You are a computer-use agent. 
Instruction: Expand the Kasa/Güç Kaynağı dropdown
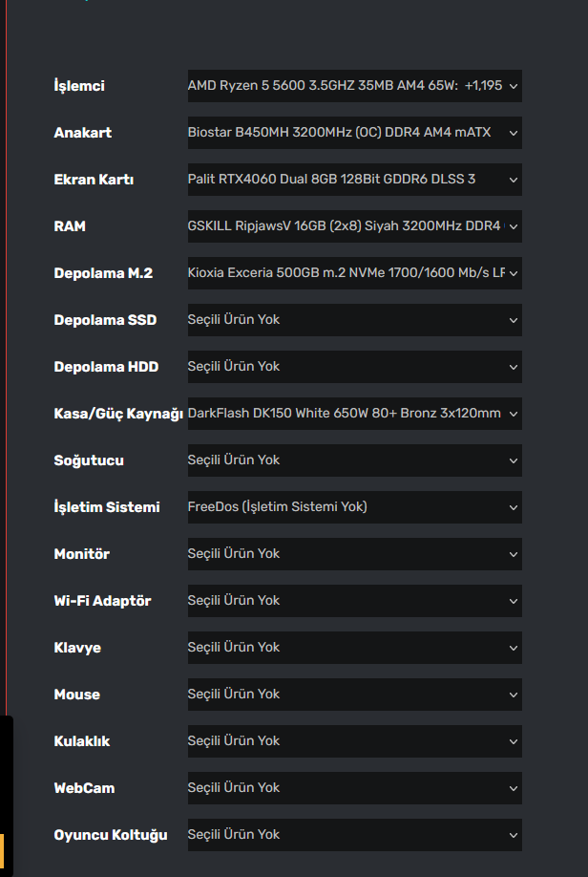pos(354,414)
